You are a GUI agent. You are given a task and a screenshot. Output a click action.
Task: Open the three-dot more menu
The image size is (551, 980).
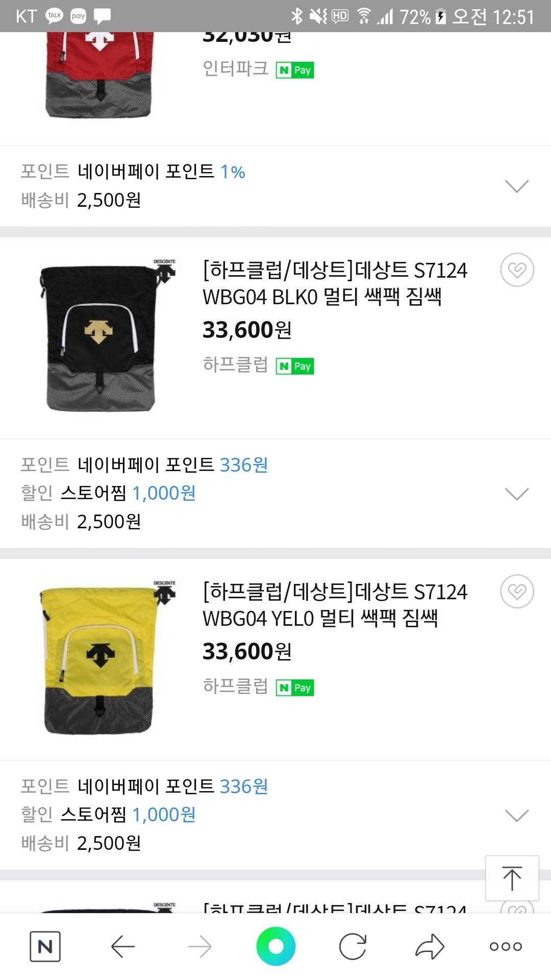(x=506, y=947)
